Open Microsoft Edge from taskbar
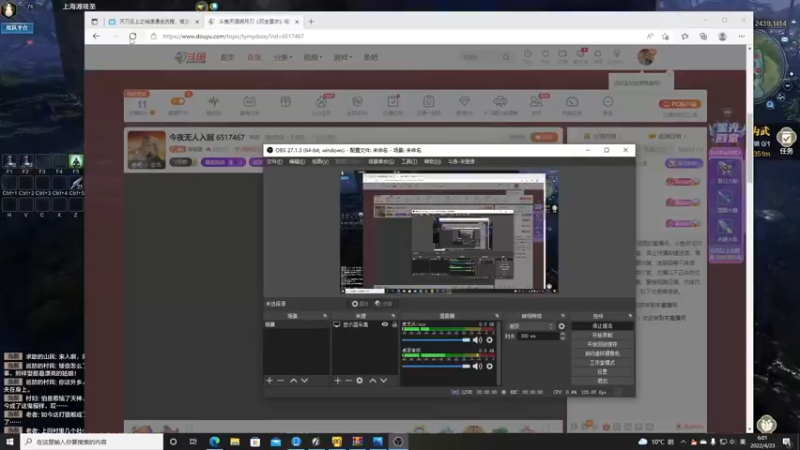800x450 pixels. tap(214, 442)
